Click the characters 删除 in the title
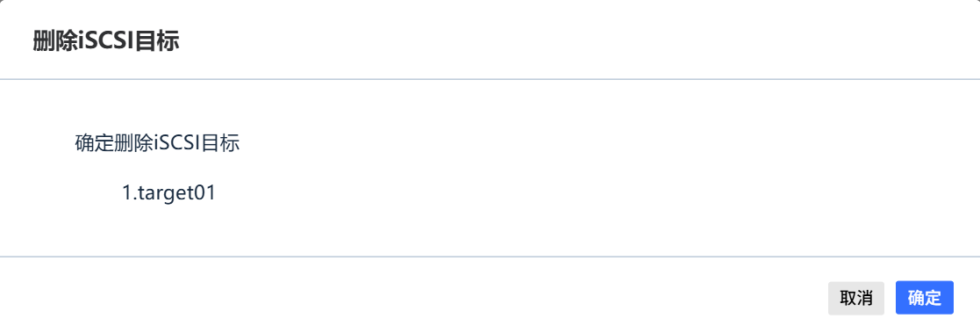Screen dimensions: 980x333 click(55, 41)
